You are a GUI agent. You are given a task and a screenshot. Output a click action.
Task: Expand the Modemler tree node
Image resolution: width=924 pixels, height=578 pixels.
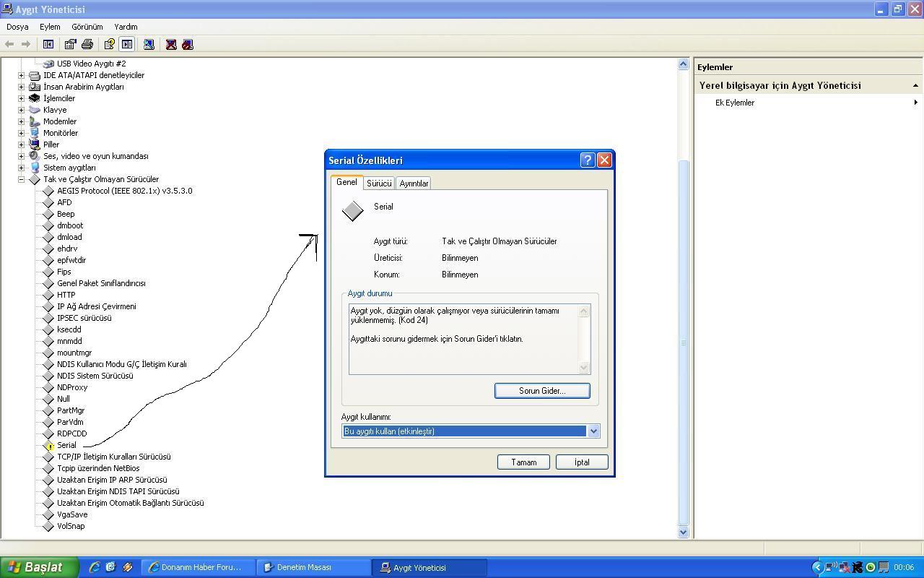pos(21,121)
